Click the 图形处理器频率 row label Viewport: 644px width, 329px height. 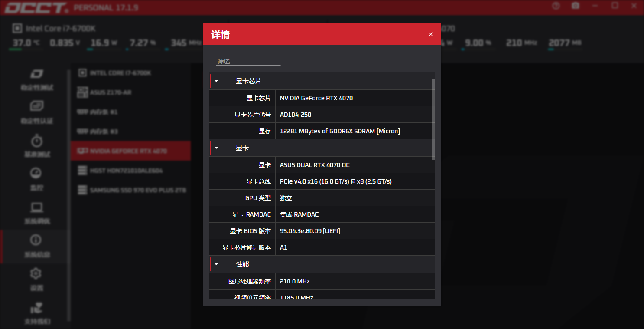point(250,281)
